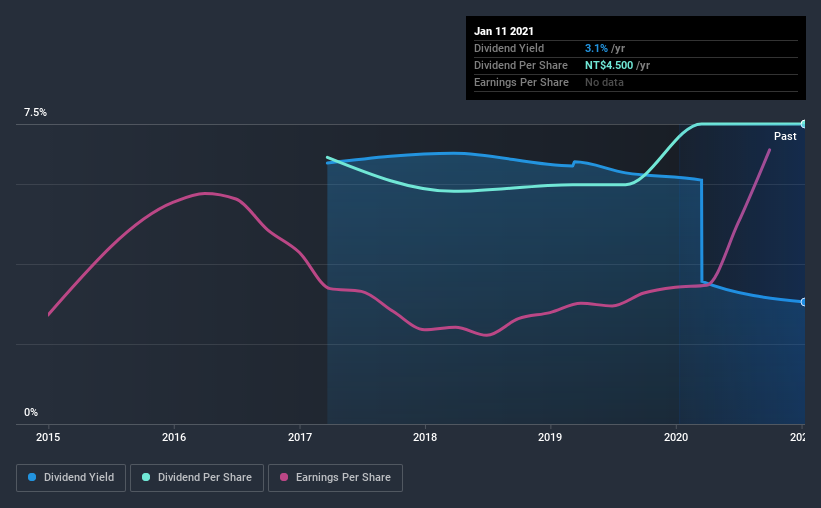The width and height of the screenshot is (821, 508).
Task: Click the 3.1% Dividend Yield tooltip value
Action: (596, 48)
